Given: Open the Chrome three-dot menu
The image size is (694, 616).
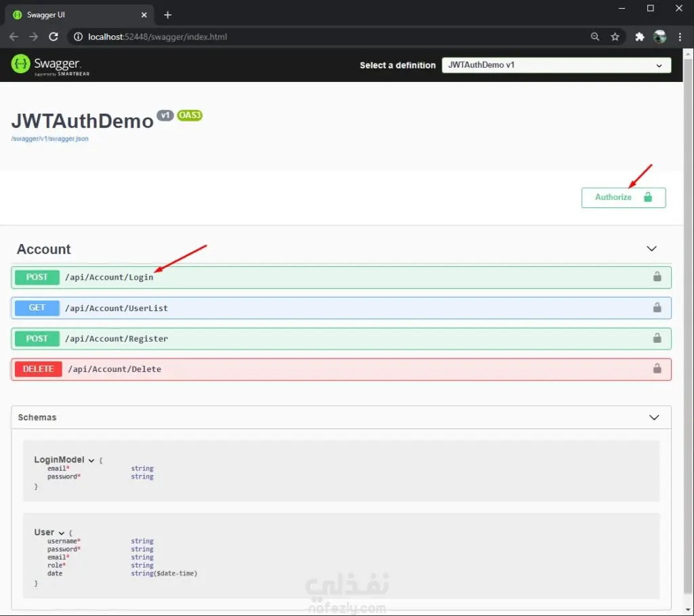Looking at the screenshot, I should (x=680, y=37).
